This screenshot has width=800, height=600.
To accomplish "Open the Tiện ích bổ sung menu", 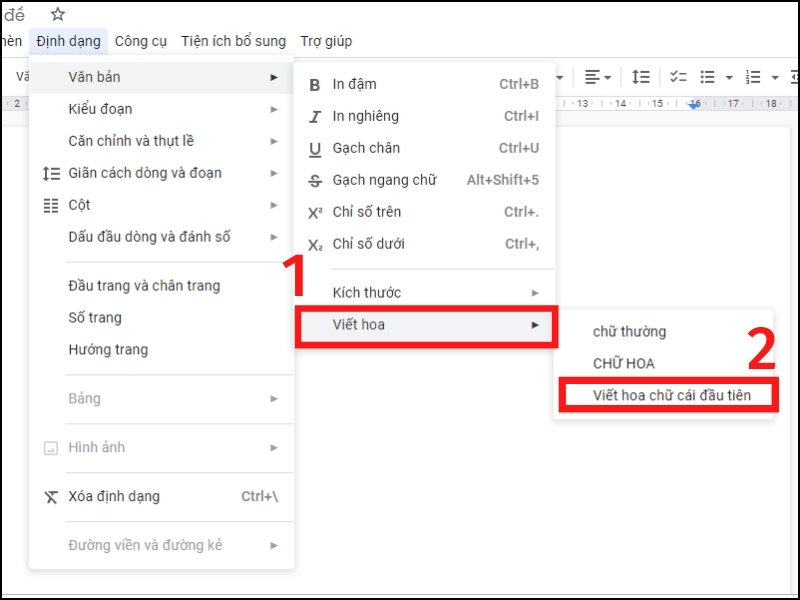I will pos(233,41).
